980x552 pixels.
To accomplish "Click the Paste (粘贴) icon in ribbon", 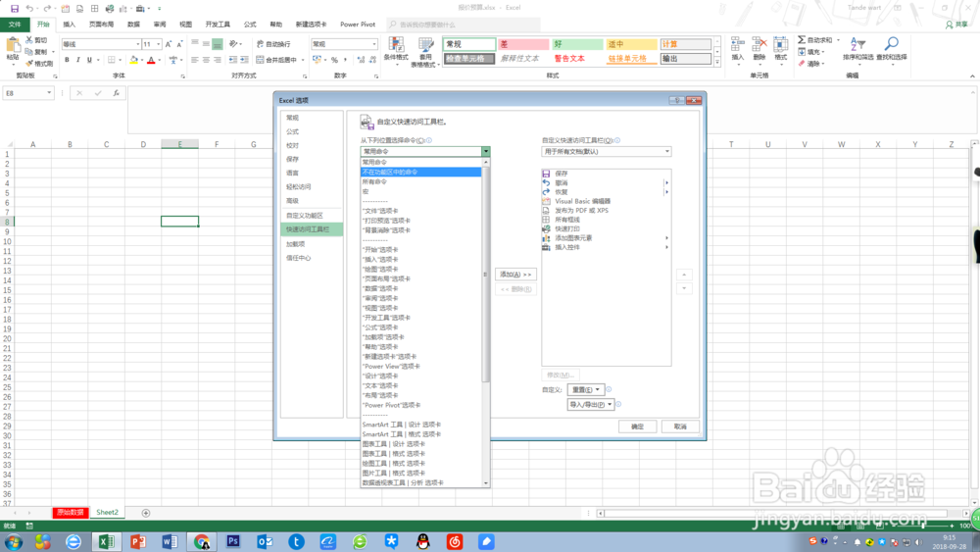I will pos(13,46).
